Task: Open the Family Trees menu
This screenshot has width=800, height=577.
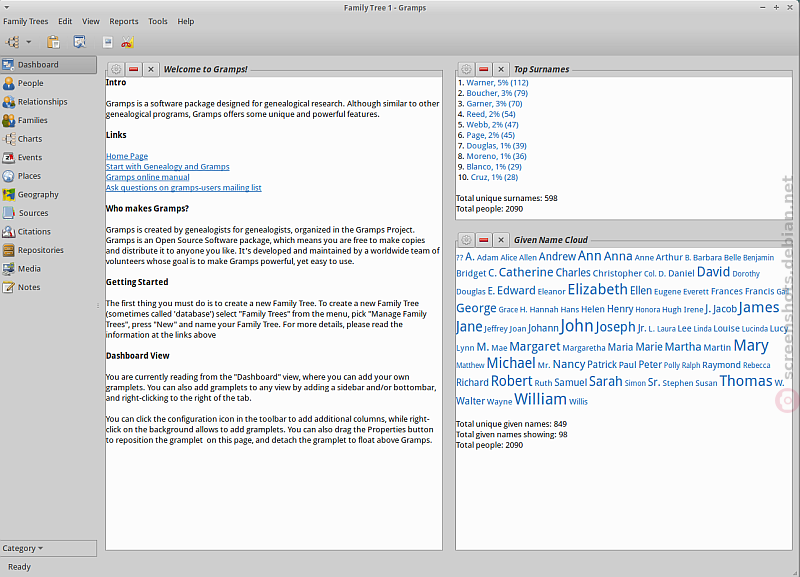Action: pyautogui.click(x=26, y=21)
